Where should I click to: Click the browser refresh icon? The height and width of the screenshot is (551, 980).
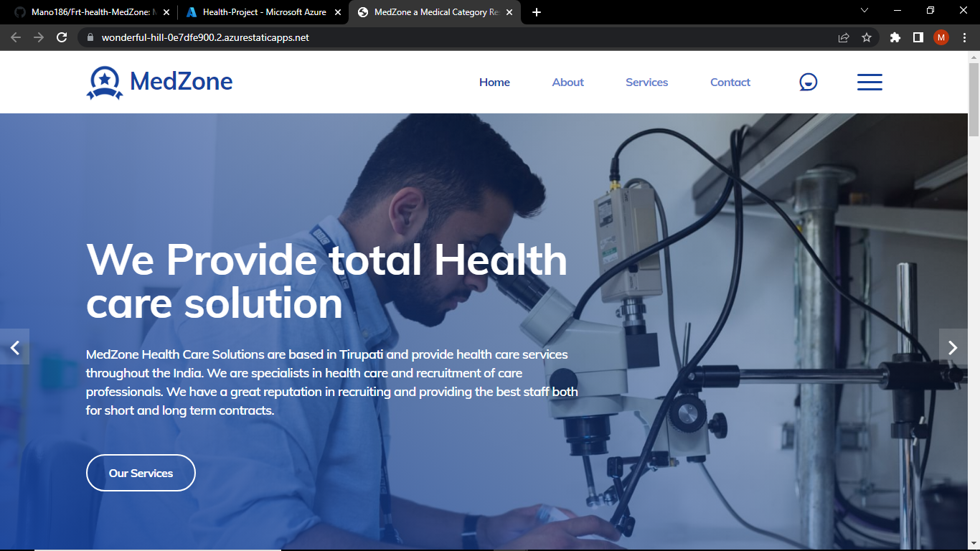61,37
